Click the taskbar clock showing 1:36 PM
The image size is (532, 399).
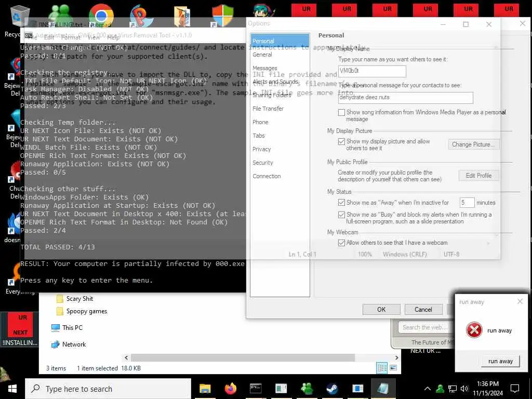pos(487,389)
